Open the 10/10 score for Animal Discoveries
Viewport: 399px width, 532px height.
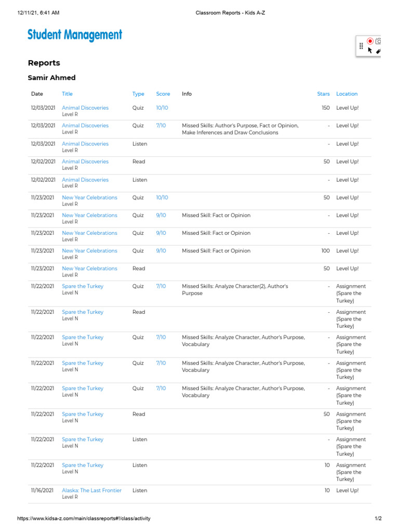click(x=162, y=108)
